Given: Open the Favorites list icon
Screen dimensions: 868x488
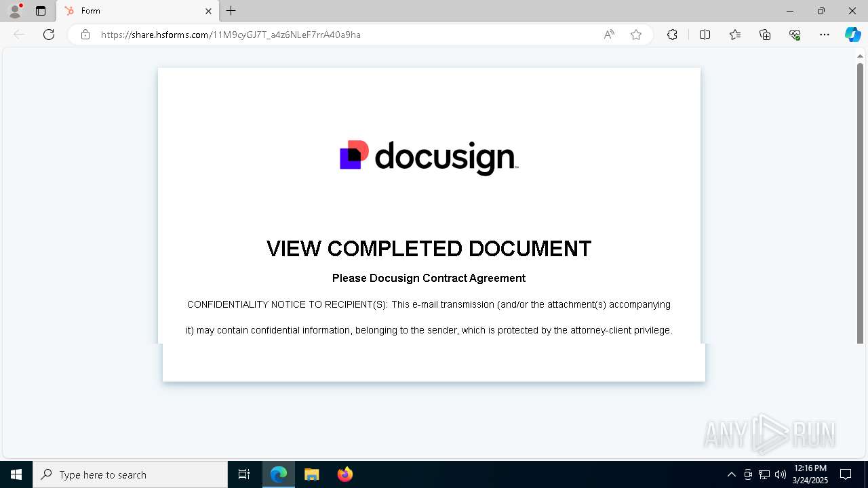Looking at the screenshot, I should pos(735,35).
